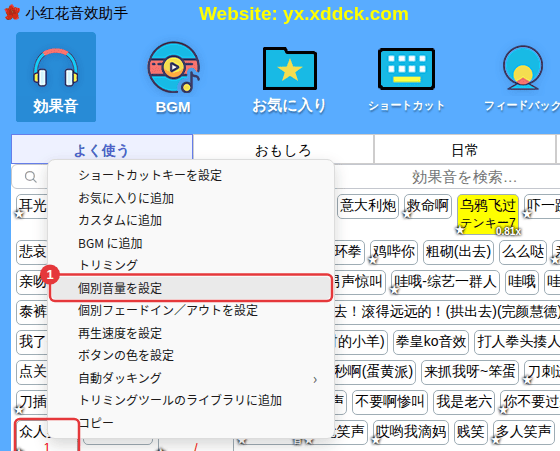Choose 再生速度を設定 menu entry

[191, 333]
